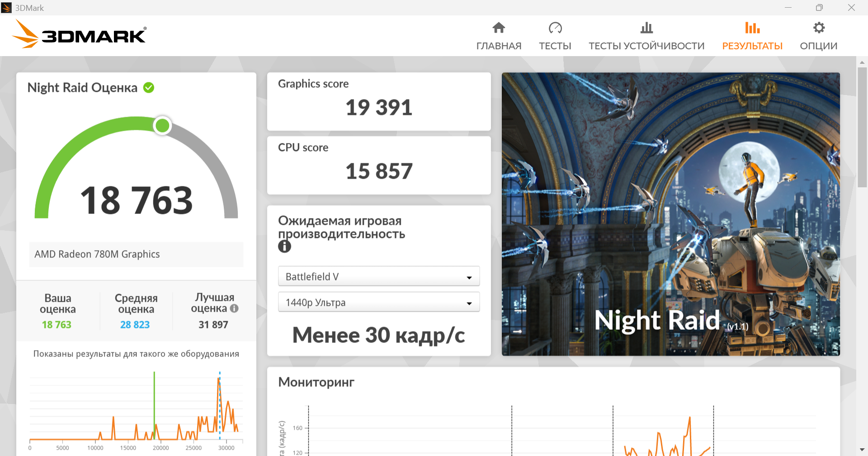This screenshot has width=868, height=456.
Task: Open the home icon for ГЛАВНАЯ
Action: coord(499,28)
